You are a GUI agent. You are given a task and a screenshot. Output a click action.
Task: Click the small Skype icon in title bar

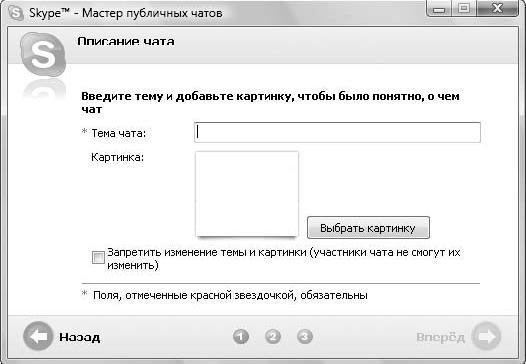click(16, 13)
